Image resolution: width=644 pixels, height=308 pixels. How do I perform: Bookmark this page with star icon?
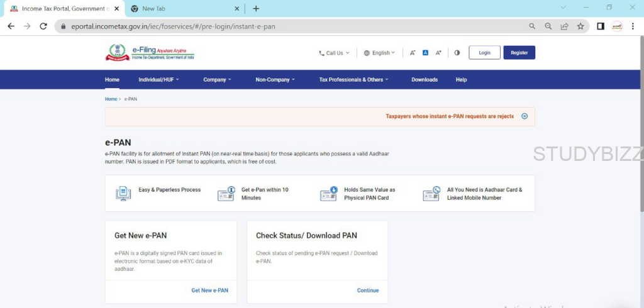580,26
